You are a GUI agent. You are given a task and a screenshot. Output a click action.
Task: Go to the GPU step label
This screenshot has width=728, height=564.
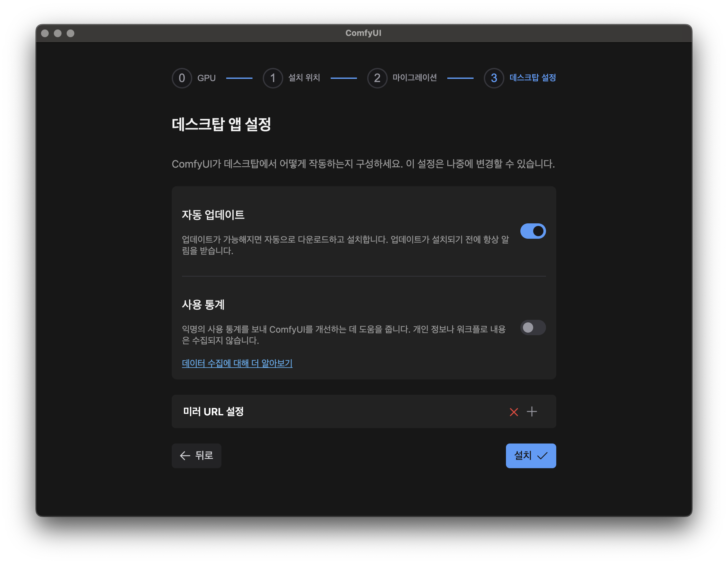click(x=206, y=78)
